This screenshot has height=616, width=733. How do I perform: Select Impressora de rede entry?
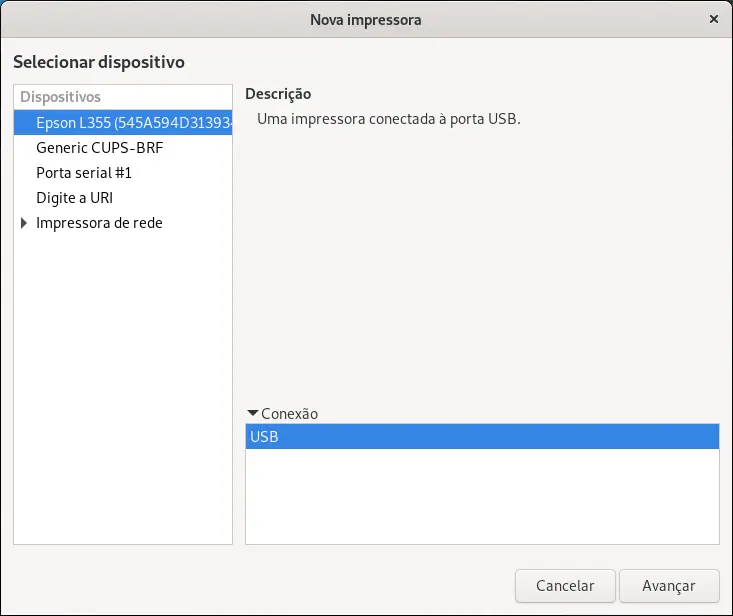point(123,223)
